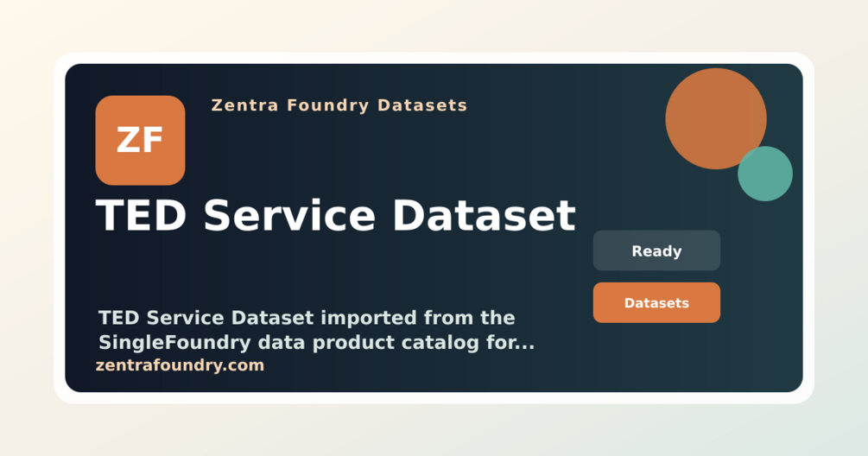Click the first description line starting TED Service

point(307,318)
